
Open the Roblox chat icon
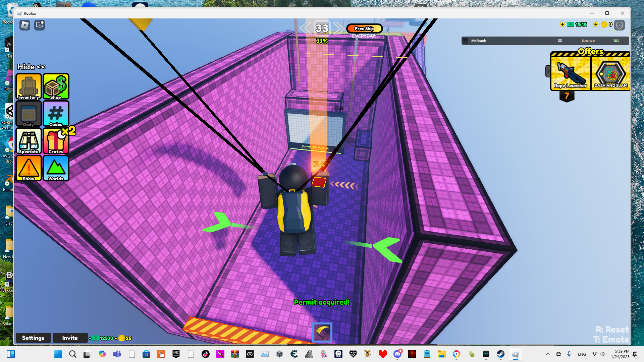(40, 25)
